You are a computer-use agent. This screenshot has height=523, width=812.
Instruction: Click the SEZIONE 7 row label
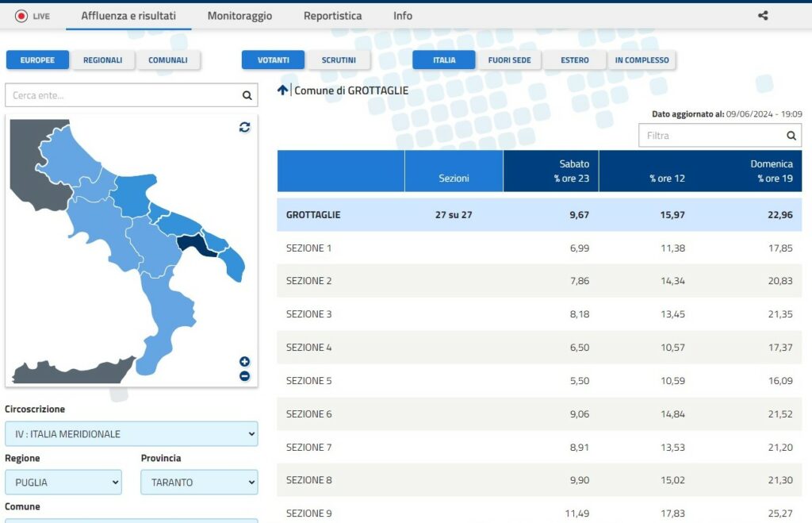(x=308, y=448)
